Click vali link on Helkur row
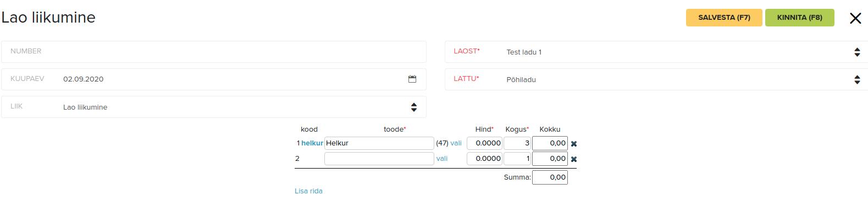The width and height of the screenshot is (868, 200). [x=456, y=143]
